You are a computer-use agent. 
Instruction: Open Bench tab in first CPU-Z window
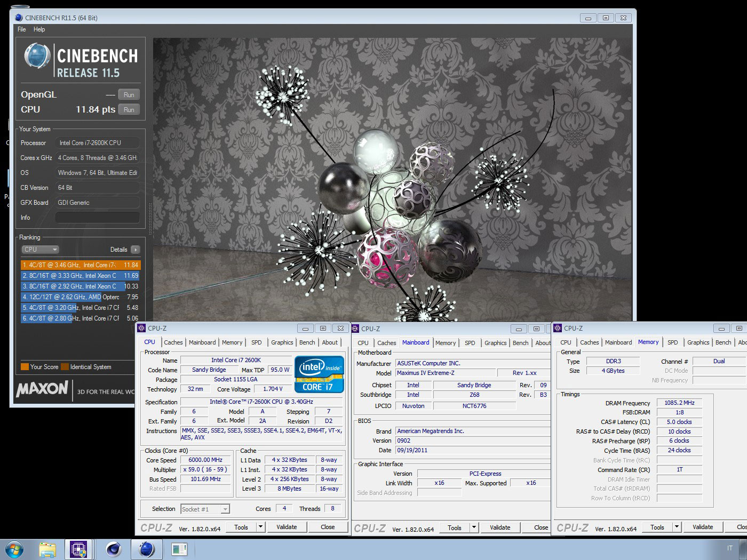[307, 342]
